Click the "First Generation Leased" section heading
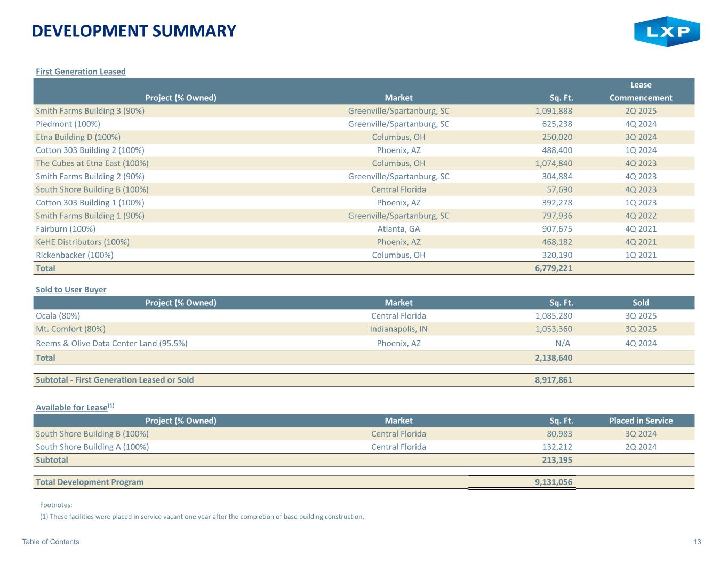The height and width of the screenshot is (563, 728). click(x=81, y=72)
